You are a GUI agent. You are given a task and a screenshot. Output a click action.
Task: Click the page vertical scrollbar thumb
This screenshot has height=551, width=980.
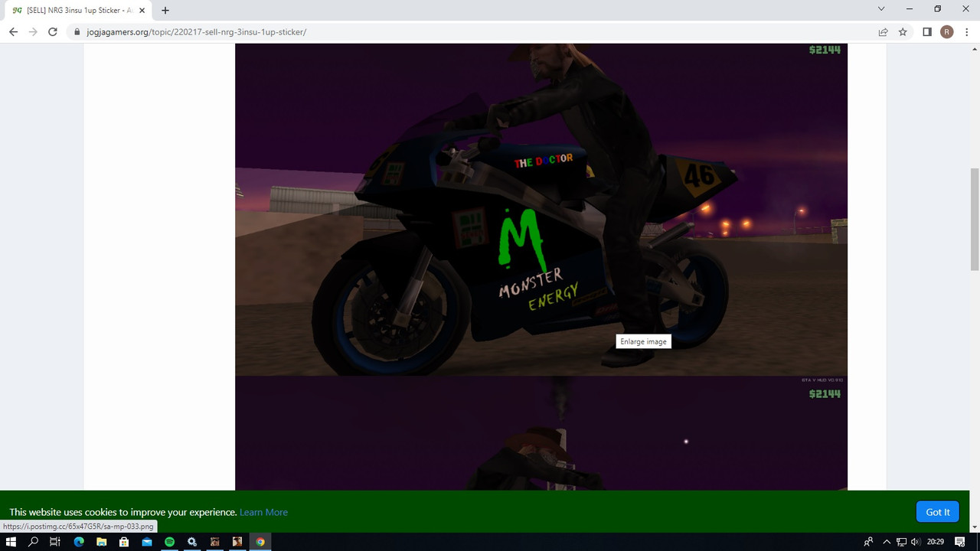pos(975,219)
